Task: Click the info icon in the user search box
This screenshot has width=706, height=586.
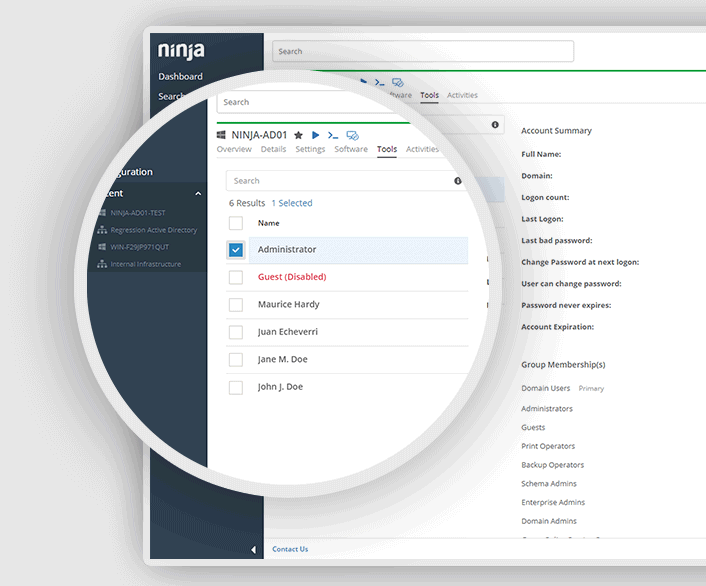Action: [458, 181]
